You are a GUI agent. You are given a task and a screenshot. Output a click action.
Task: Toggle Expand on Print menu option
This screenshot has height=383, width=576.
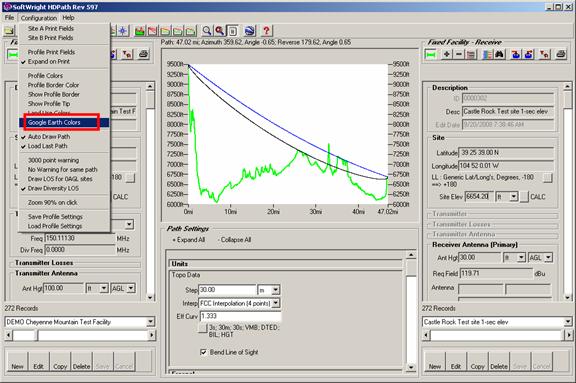pyautogui.click(x=64, y=61)
